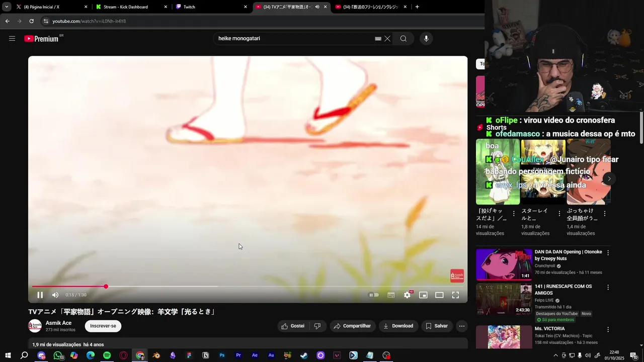Click the search box with 'heike monogatari'
The image size is (644, 362).
pyautogui.click(x=294, y=39)
